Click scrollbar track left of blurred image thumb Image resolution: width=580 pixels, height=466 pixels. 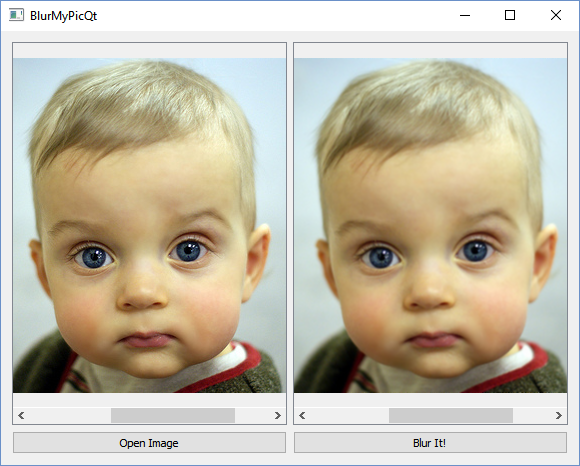[349, 415]
